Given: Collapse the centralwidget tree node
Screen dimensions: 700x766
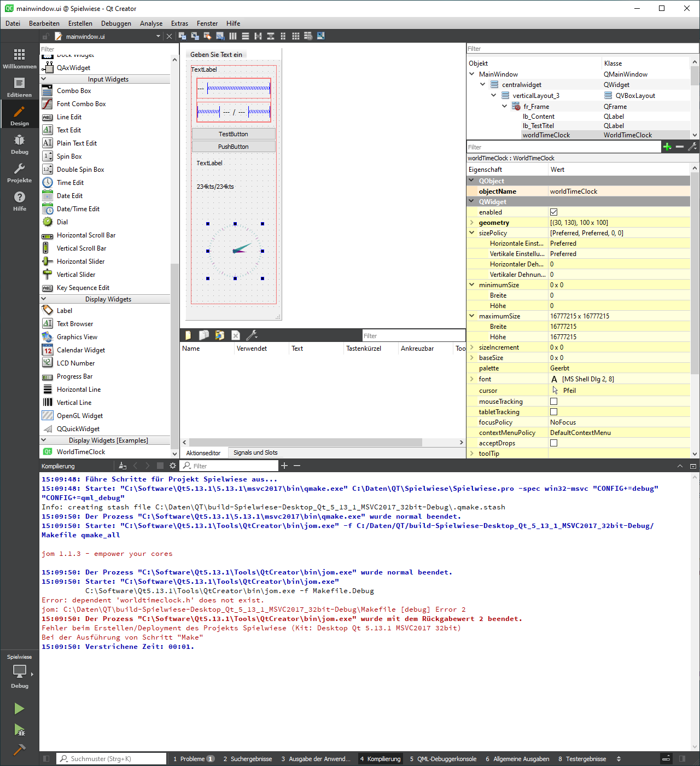Looking at the screenshot, I should tap(483, 84).
